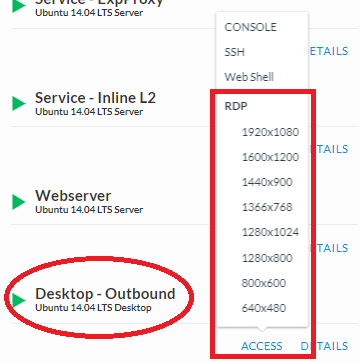Select the RDP menu heading

(236, 106)
